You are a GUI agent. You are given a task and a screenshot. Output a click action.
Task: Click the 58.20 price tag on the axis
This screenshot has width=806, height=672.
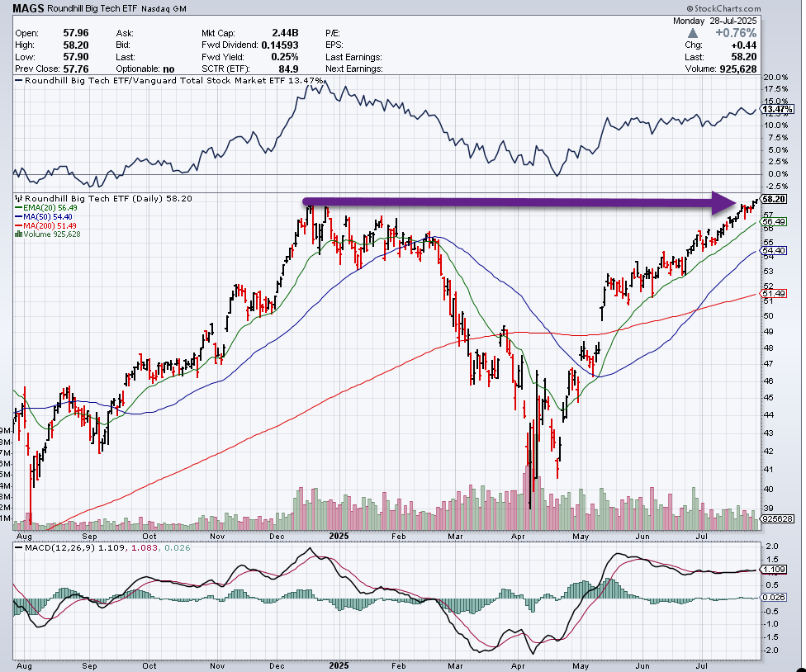pyautogui.click(x=774, y=199)
